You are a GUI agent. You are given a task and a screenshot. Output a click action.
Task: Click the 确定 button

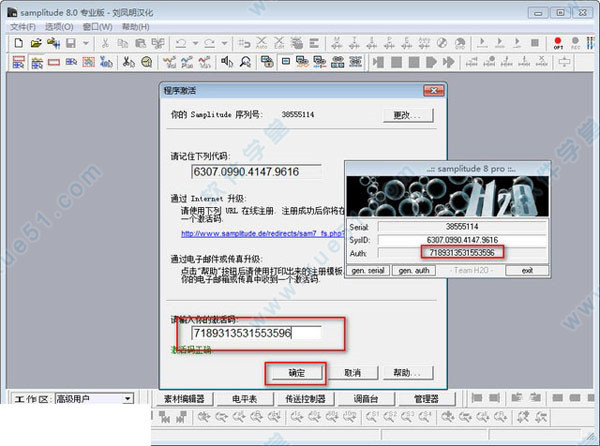pos(296,373)
